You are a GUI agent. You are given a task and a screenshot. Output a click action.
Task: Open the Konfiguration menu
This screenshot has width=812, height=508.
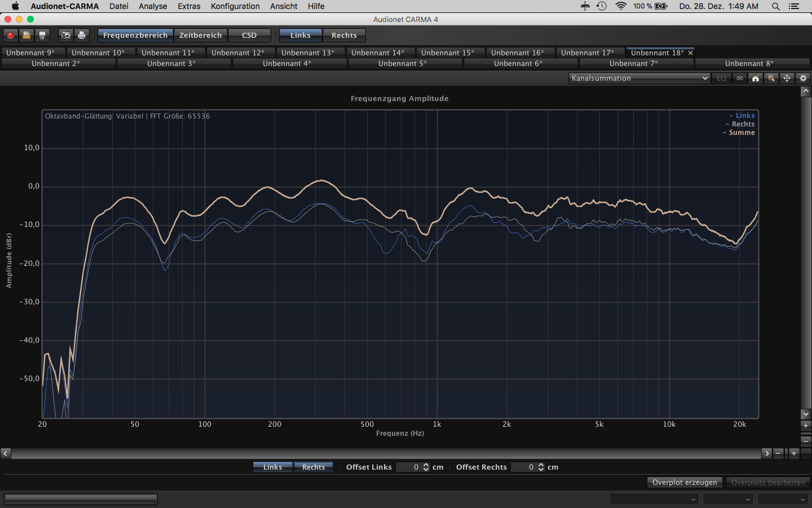(235, 6)
